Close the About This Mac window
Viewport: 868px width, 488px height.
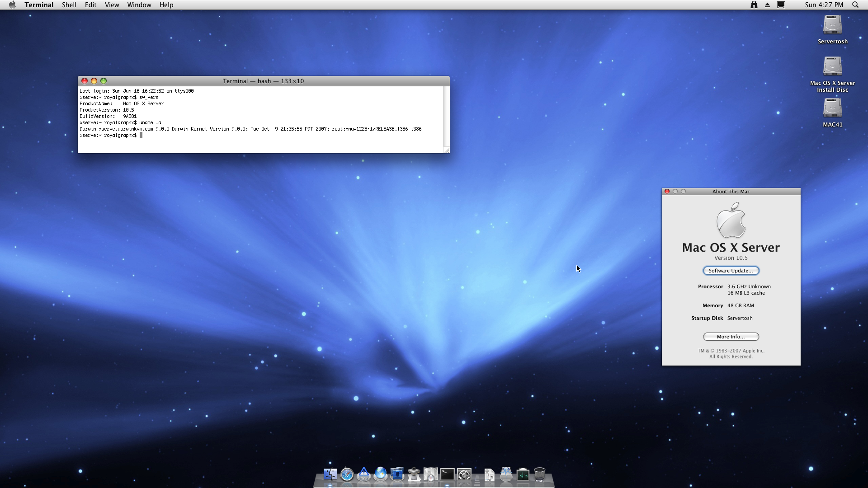(x=667, y=192)
